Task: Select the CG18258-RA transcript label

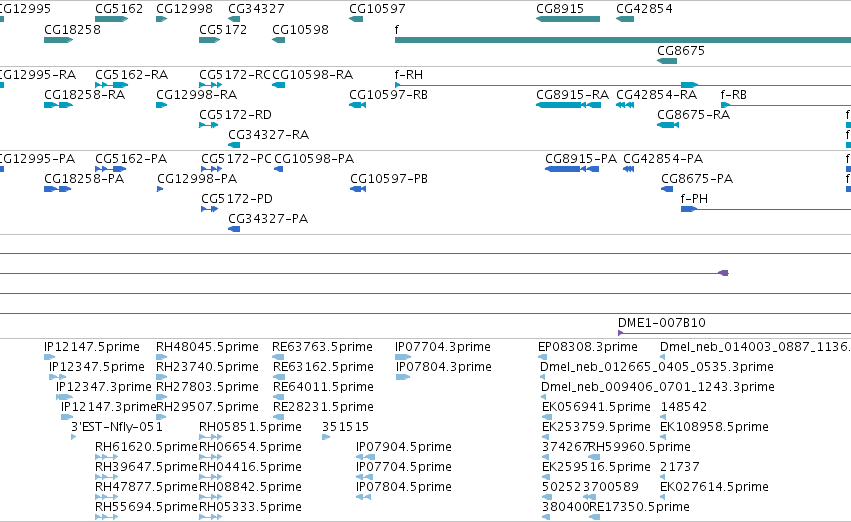Action: coord(85,94)
